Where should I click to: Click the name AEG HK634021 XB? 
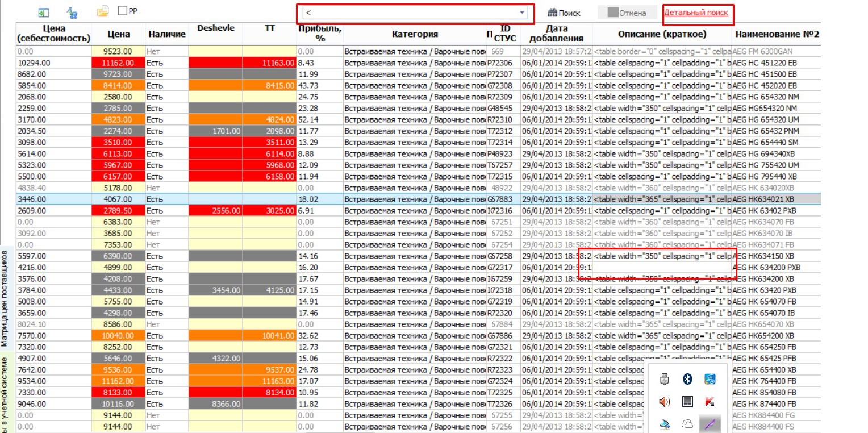click(762, 199)
